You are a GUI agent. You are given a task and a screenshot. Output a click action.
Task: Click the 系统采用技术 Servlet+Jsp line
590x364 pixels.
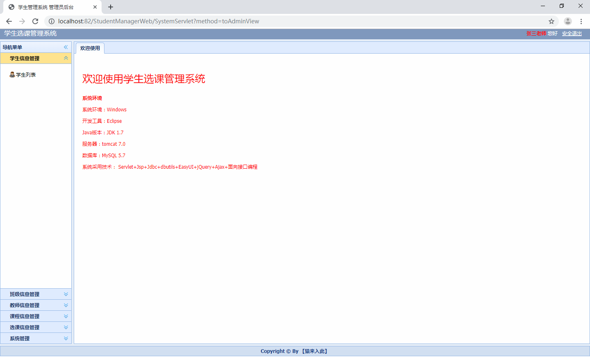[170, 167]
